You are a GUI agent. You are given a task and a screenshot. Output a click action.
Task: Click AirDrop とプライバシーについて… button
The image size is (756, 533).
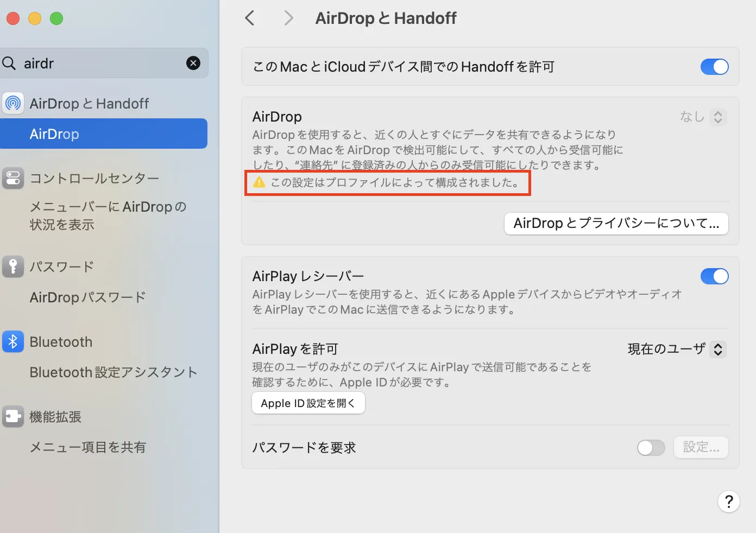click(616, 224)
